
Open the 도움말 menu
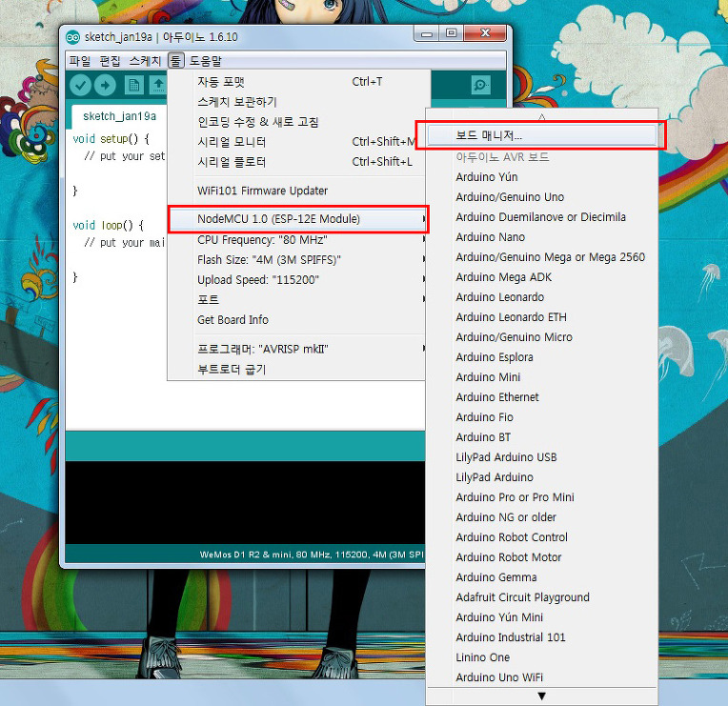pos(206,61)
